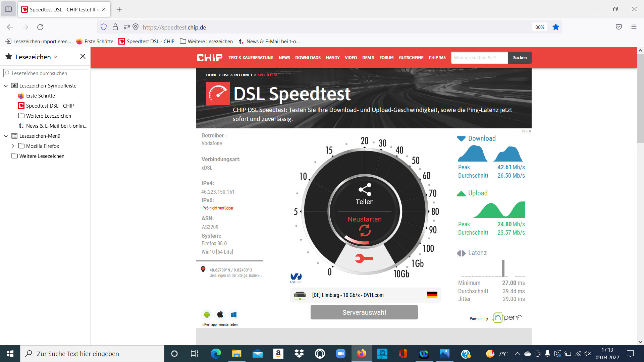Click the Neustarten refresh icon

point(365,231)
